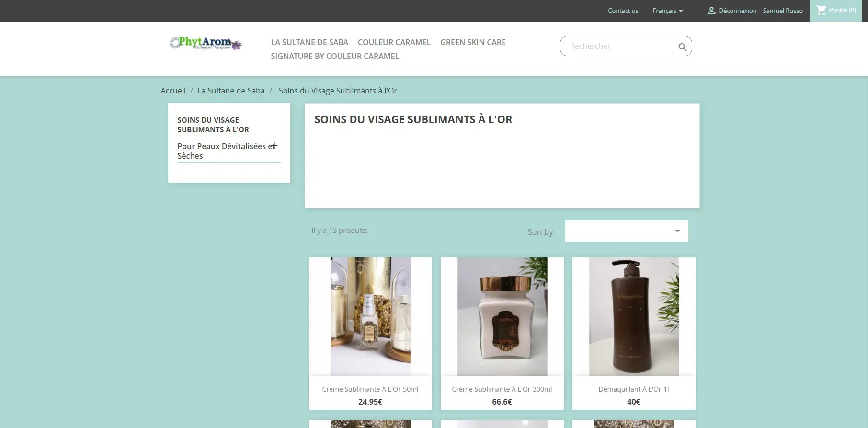Click the main Soins du Visage Sublimants heading
Screen dimensions: 868x428
pos(413,119)
